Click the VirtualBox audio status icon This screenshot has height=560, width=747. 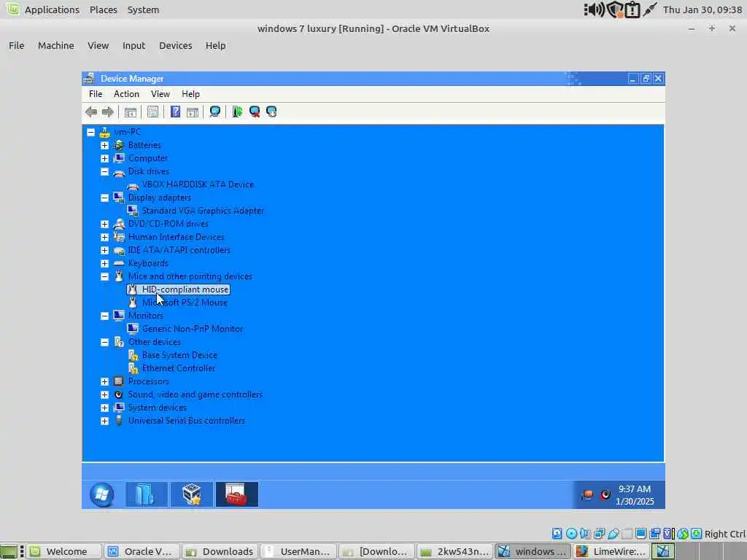pyautogui.click(x=585, y=533)
